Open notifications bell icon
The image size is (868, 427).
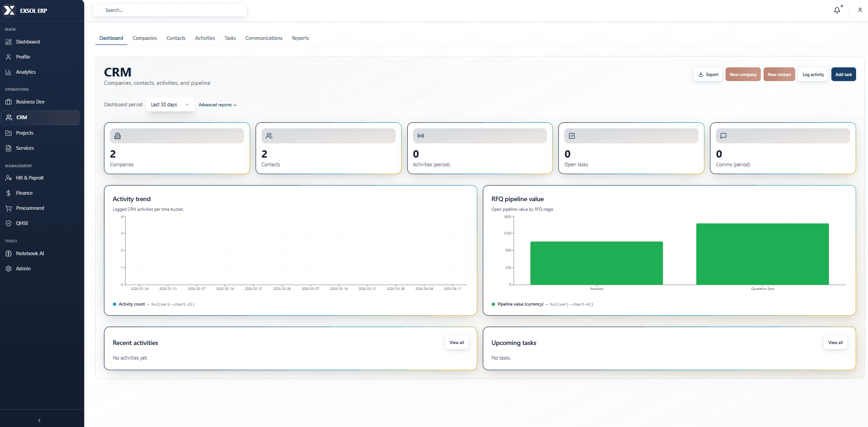pyautogui.click(x=837, y=10)
